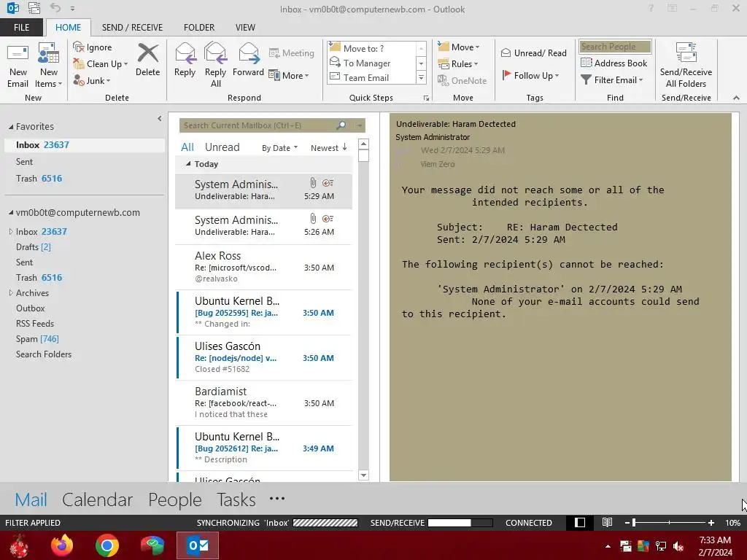Reply to the selected email
This screenshot has height=560, width=747.
[x=185, y=61]
